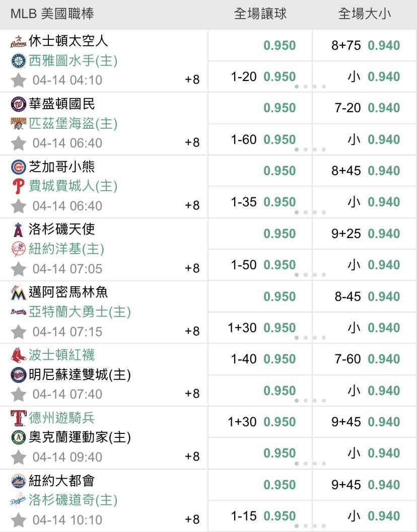Click page dots under Nationals-Pirates odds
Screen dimensions: 417x532
[x=310, y=149]
